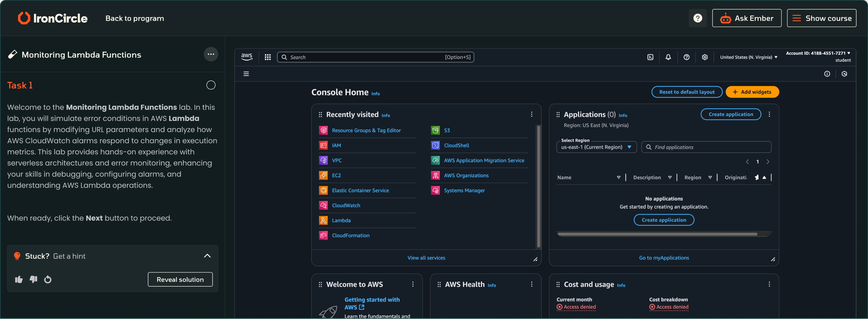This screenshot has height=319, width=868.
Task: Open AWS support help icon
Action: (686, 57)
